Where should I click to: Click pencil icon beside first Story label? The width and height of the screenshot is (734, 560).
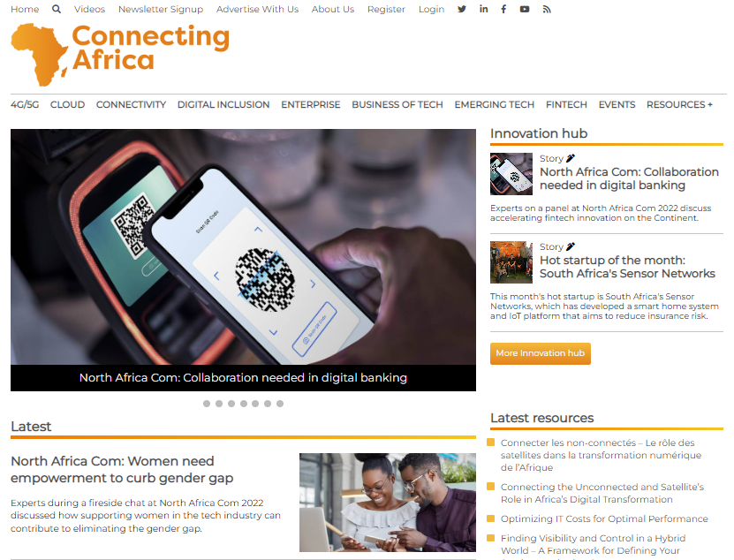(x=571, y=158)
